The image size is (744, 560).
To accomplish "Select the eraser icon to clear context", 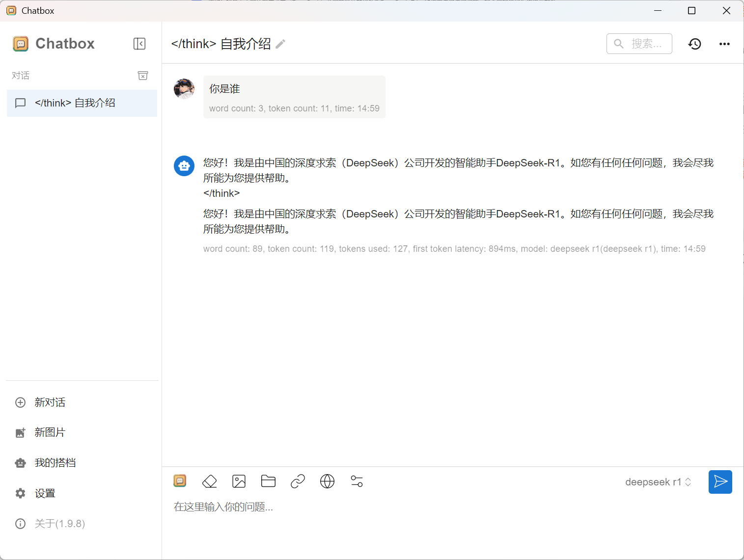I will tap(210, 481).
